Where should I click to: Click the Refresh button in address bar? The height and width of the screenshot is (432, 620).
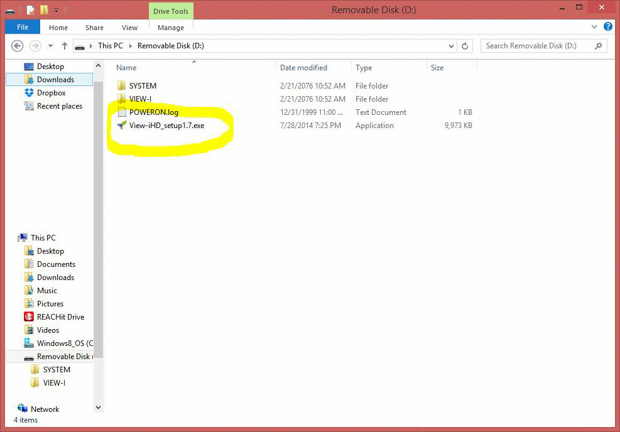pos(465,46)
